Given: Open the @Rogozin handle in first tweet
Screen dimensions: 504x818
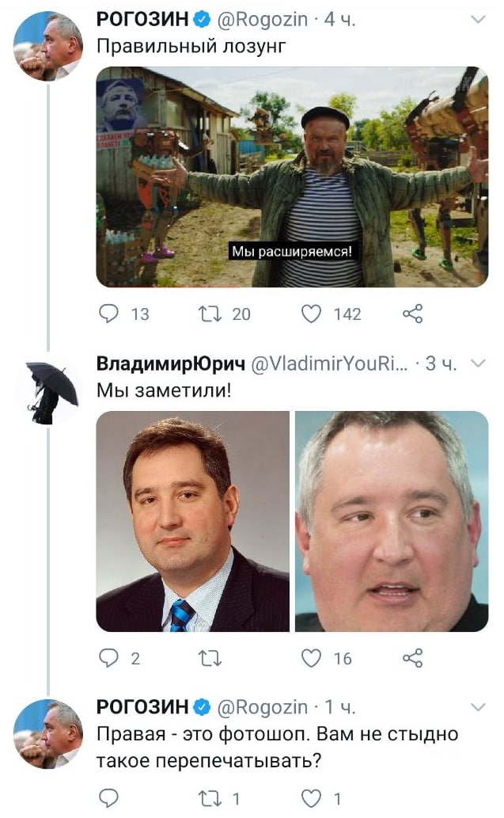Looking at the screenshot, I should [262, 20].
